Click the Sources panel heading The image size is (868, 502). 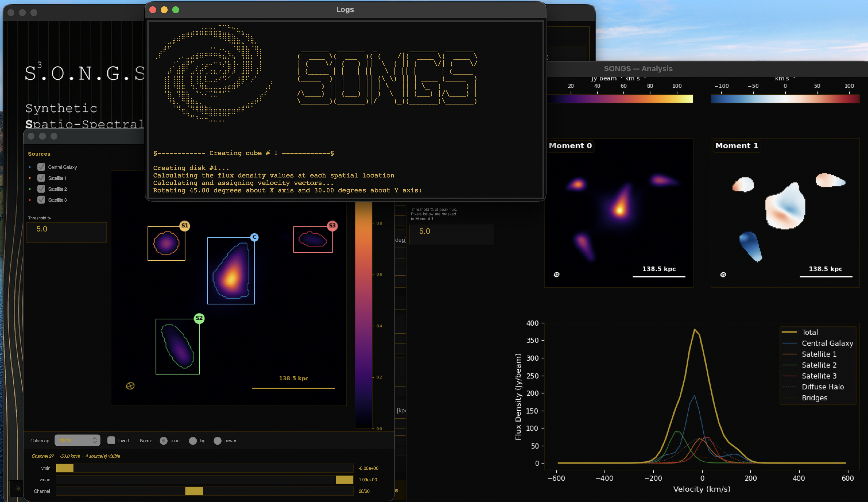click(x=39, y=154)
